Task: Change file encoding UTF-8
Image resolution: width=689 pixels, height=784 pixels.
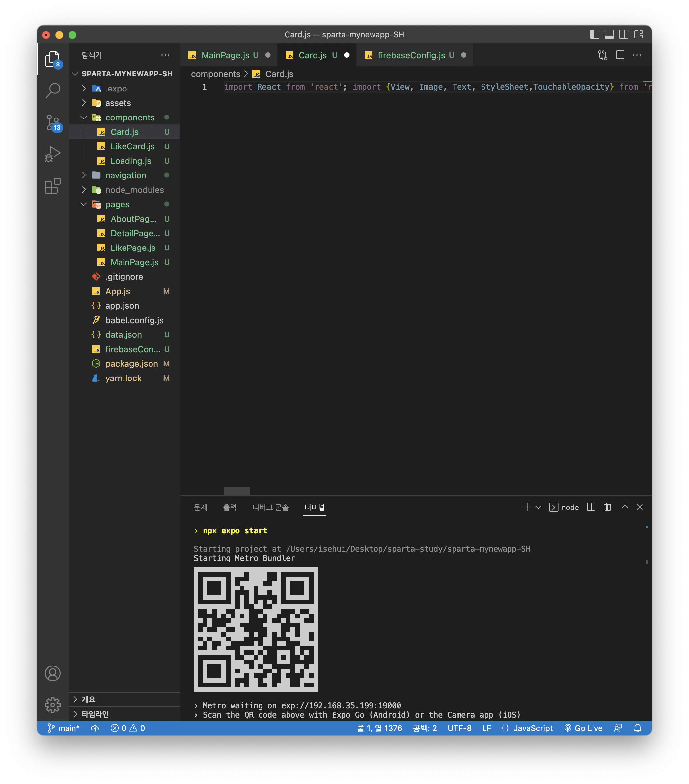Action: point(459,728)
